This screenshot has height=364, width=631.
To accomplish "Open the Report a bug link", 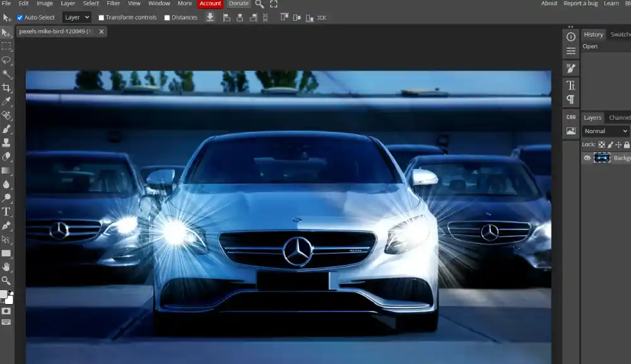I will tap(581, 4).
